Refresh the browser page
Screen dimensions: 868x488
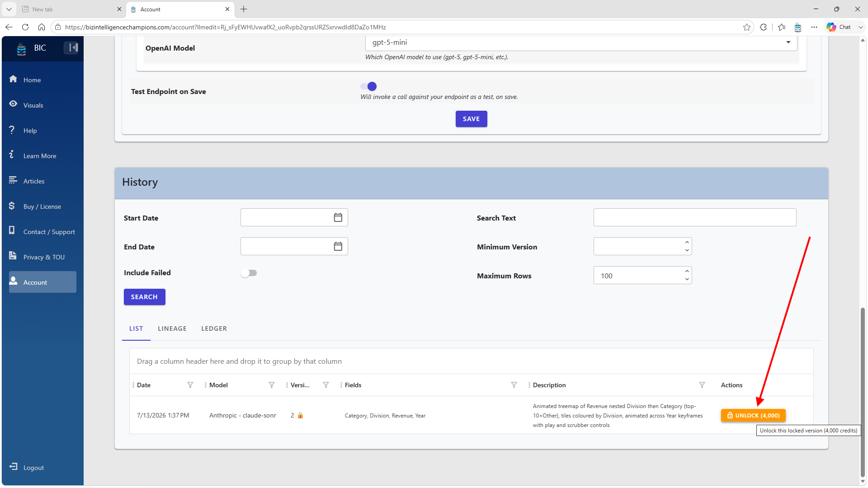25,27
